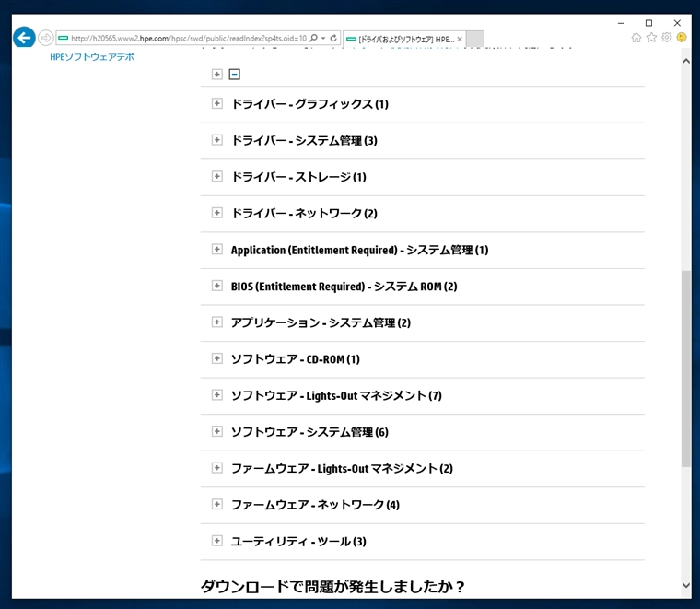
Task: Go back with the browser back arrow
Action: tap(24, 38)
